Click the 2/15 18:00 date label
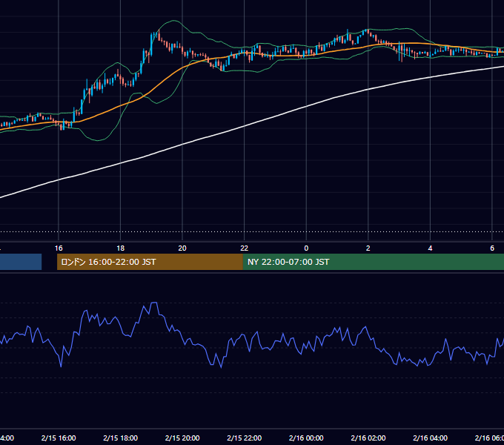 [121, 438]
